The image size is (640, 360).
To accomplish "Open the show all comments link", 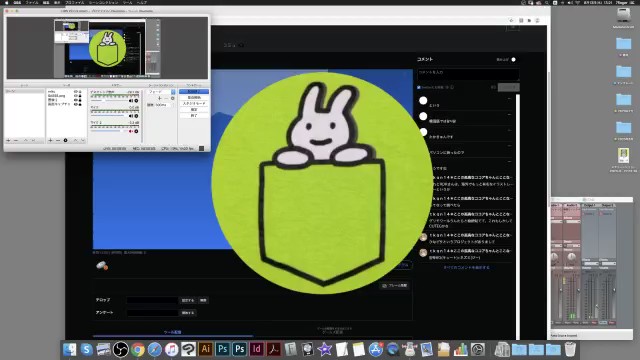I will coord(467,268).
